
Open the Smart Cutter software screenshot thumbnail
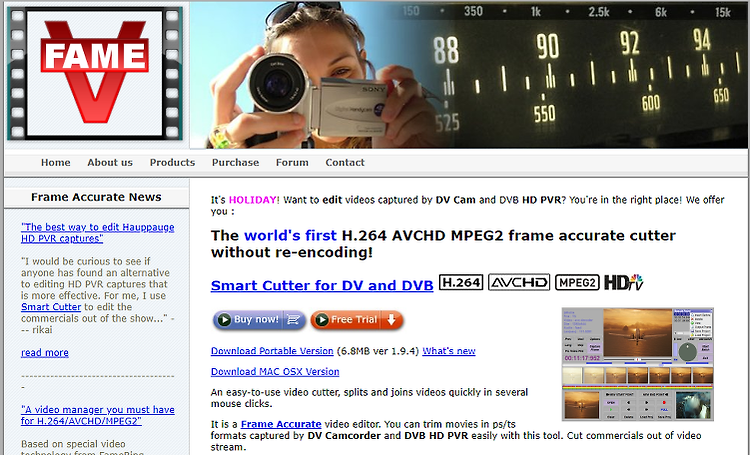(638, 365)
